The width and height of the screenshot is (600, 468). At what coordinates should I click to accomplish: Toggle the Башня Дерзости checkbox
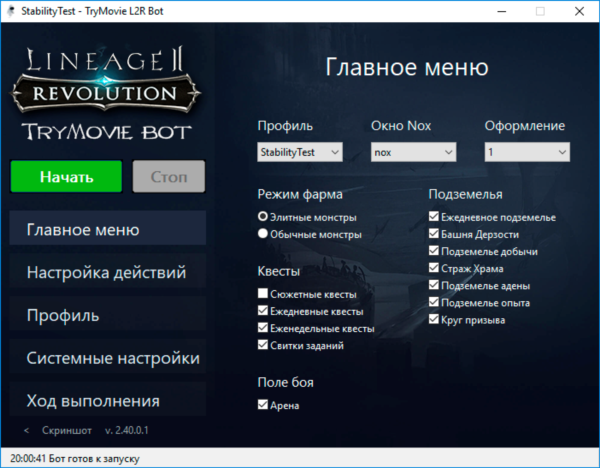434,233
